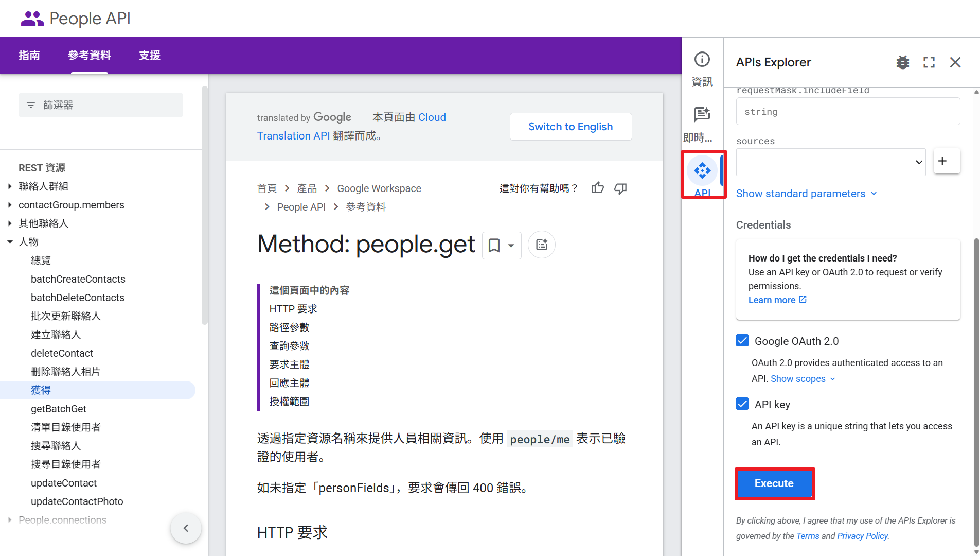The width and height of the screenshot is (980, 556).
Task: Go to People API breadcrumb
Action: pos(301,207)
